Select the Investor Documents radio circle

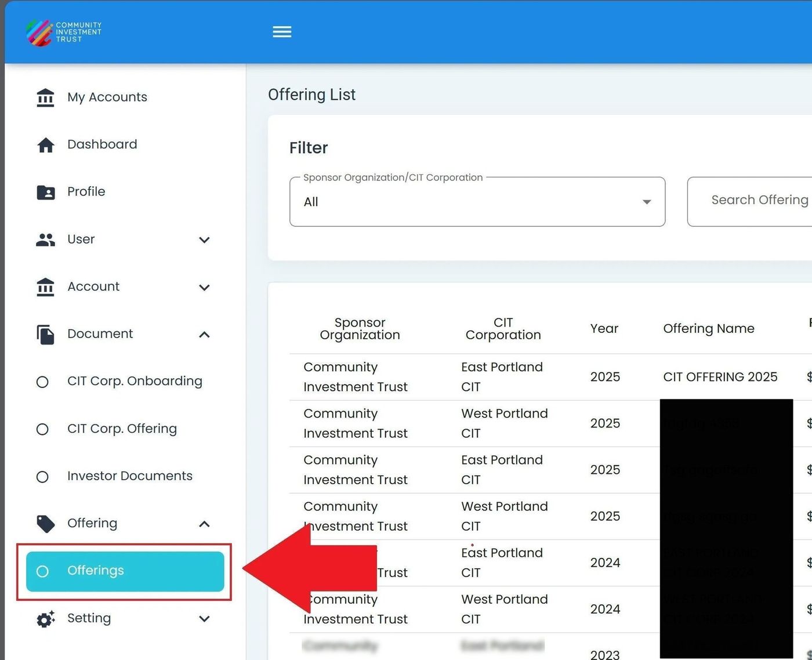click(x=42, y=477)
